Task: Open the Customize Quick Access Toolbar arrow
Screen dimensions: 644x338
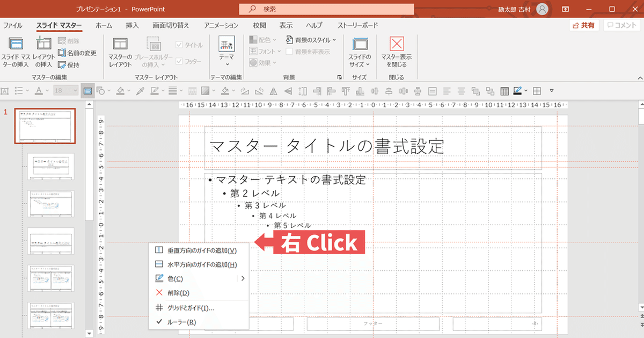Action: (551, 91)
